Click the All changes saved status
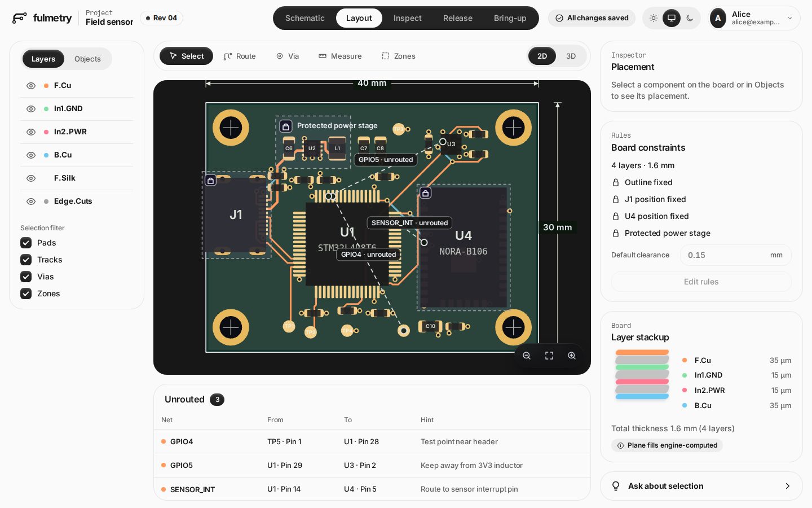The height and width of the screenshot is (508, 812). [x=592, y=18]
